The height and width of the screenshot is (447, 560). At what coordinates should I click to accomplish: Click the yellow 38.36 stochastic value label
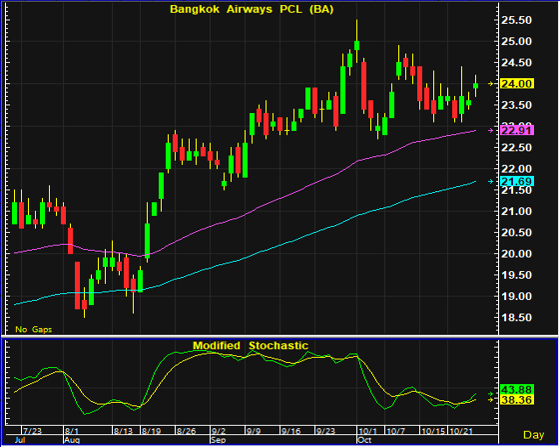[516, 400]
